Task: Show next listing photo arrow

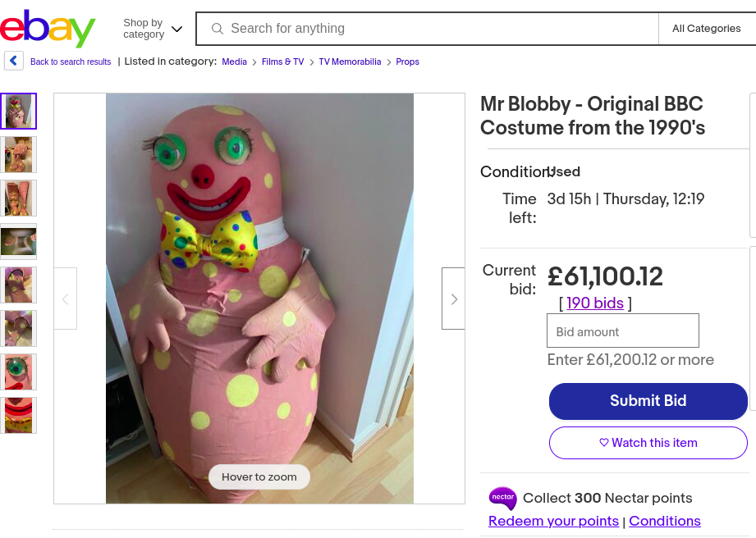Action: click(x=453, y=299)
